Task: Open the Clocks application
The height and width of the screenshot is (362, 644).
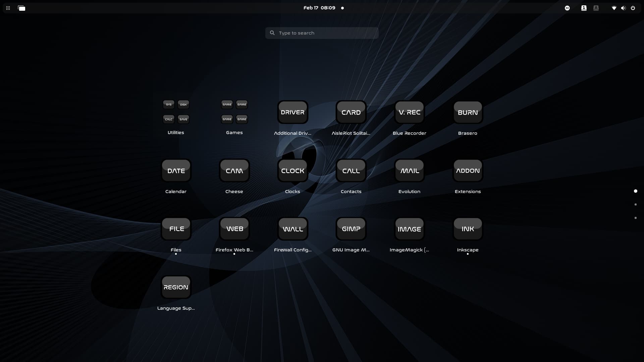Action: [x=292, y=171]
